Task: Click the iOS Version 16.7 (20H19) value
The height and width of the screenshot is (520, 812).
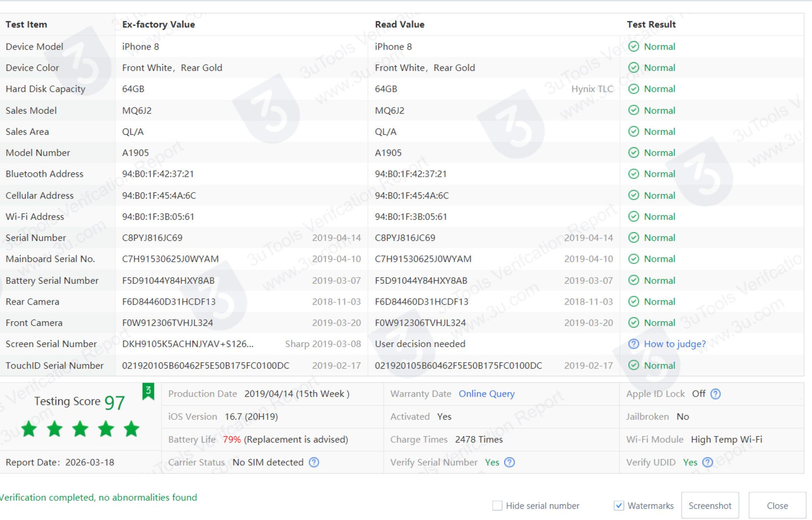Action: pyautogui.click(x=251, y=417)
